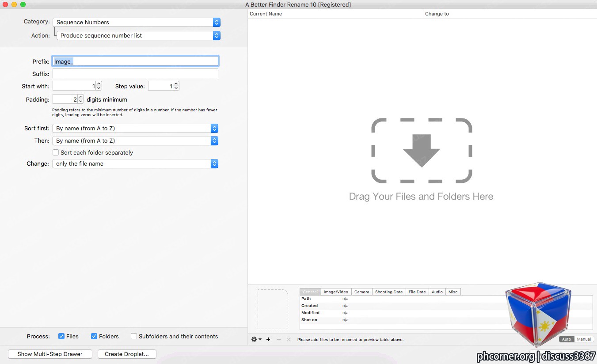Select the Shot on metadata row
Viewport: 597px width, 364px height.
point(446,320)
